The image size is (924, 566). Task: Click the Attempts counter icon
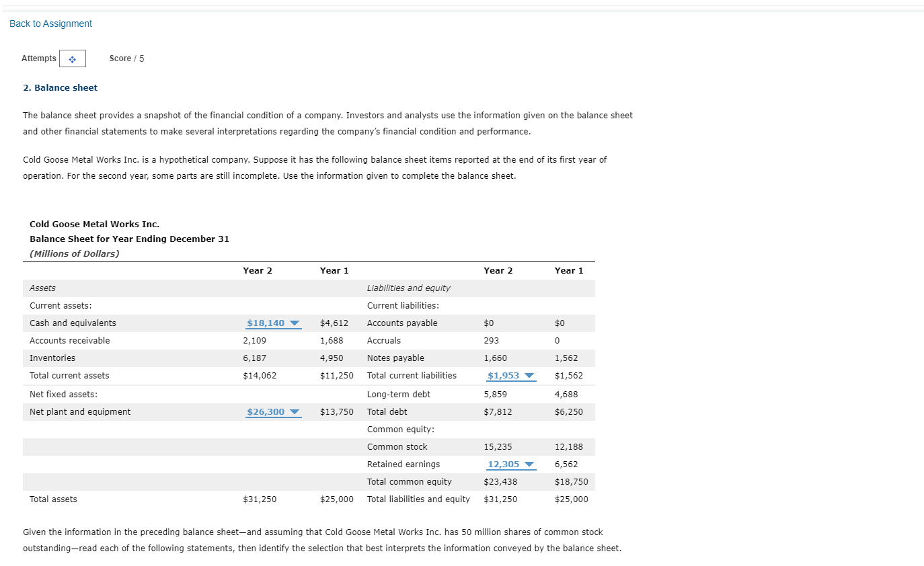tap(73, 58)
